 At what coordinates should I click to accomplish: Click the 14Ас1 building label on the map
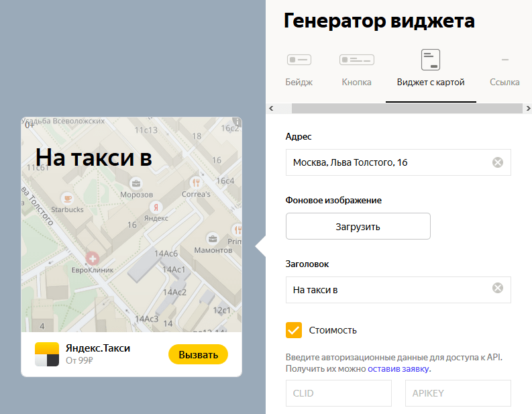click(x=174, y=270)
